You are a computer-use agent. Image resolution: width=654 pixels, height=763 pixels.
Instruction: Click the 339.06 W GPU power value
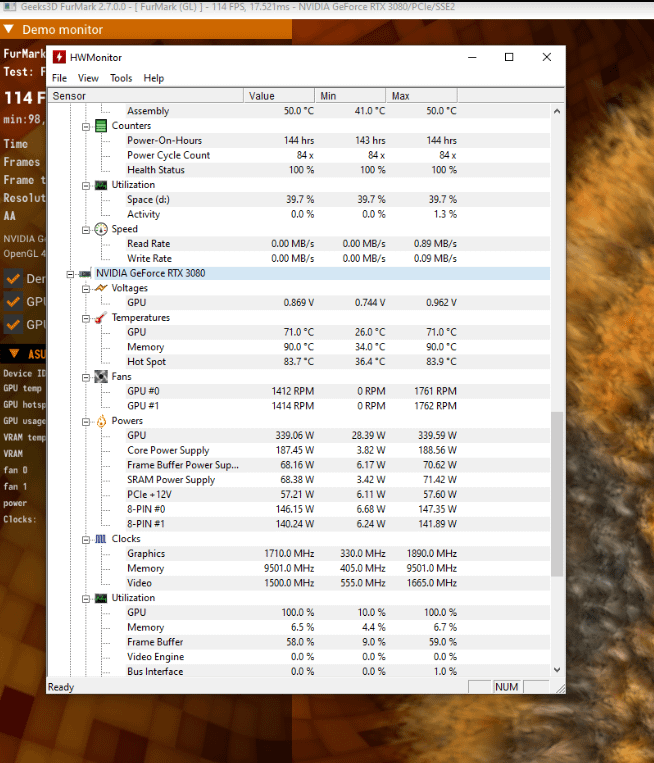(294, 436)
